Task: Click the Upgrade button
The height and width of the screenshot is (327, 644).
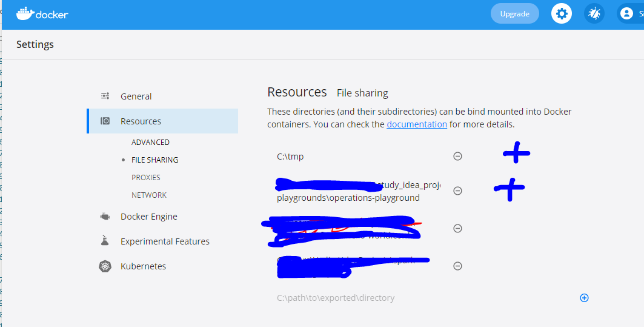Action: pos(514,13)
